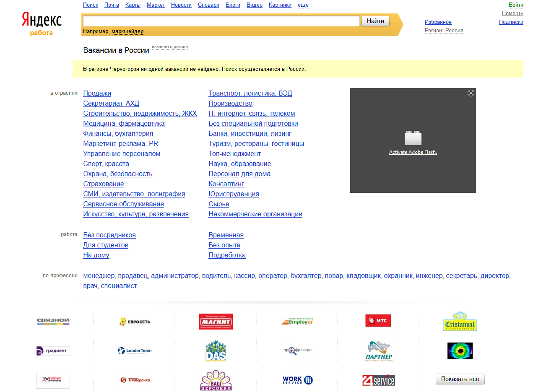This screenshot has width=541, height=392.
Task: Open the Помощь help link
Action: [x=512, y=13]
